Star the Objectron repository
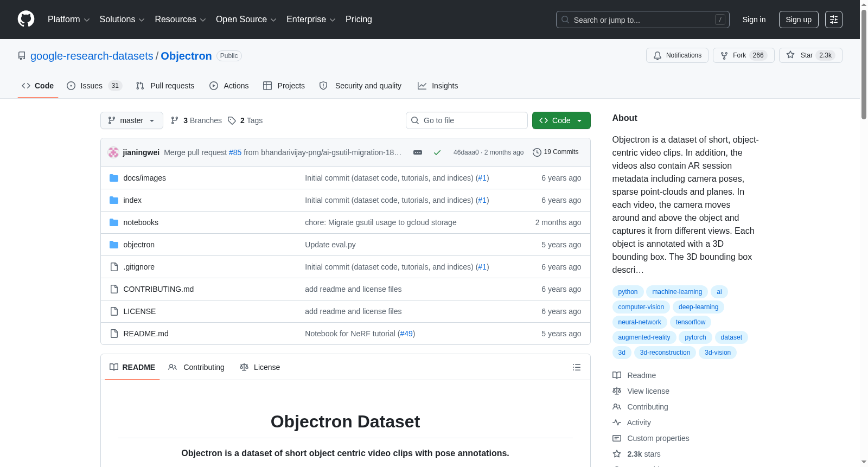The image size is (868, 467). coord(810,55)
